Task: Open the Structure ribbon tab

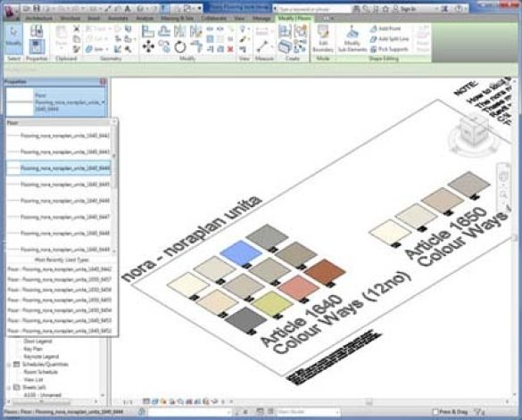Action: pyautogui.click(x=70, y=19)
